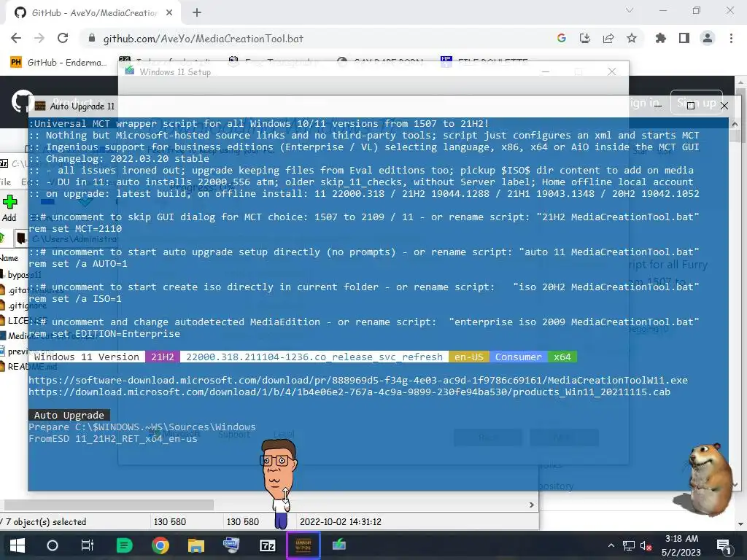
Task: Open the clock showing 3:18 AM
Action: 681,545
